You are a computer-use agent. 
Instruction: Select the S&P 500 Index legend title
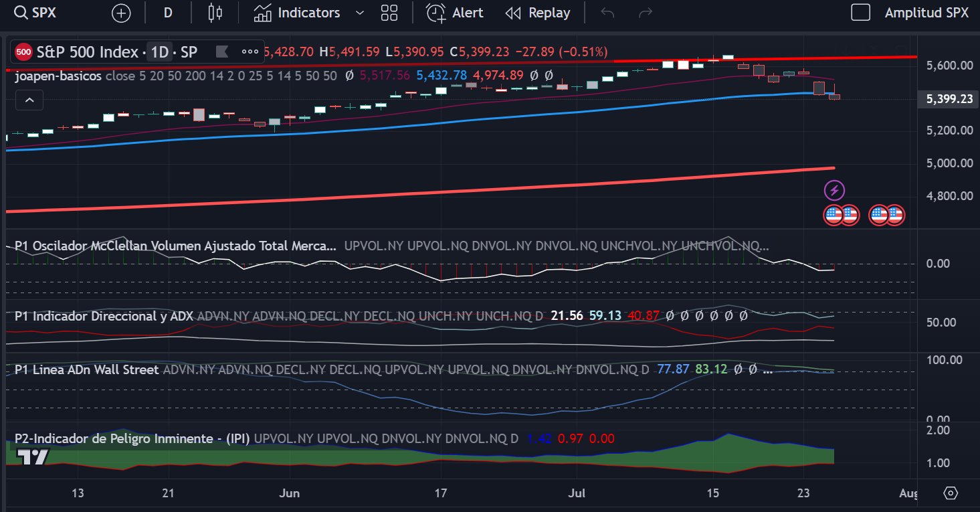(x=87, y=52)
